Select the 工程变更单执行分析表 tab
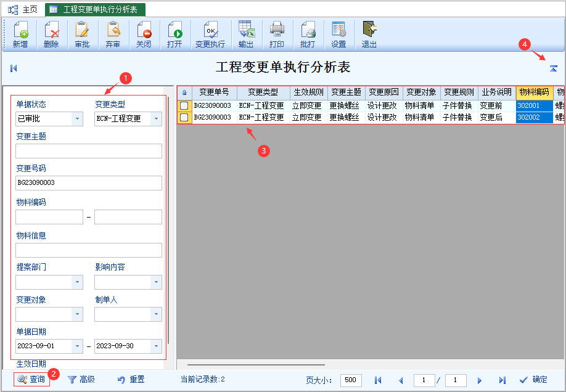Image resolution: width=566 pixels, height=392 pixels. click(x=96, y=9)
